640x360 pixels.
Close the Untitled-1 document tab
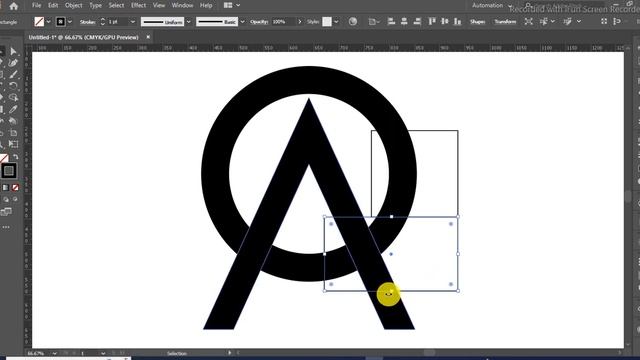coord(148,37)
